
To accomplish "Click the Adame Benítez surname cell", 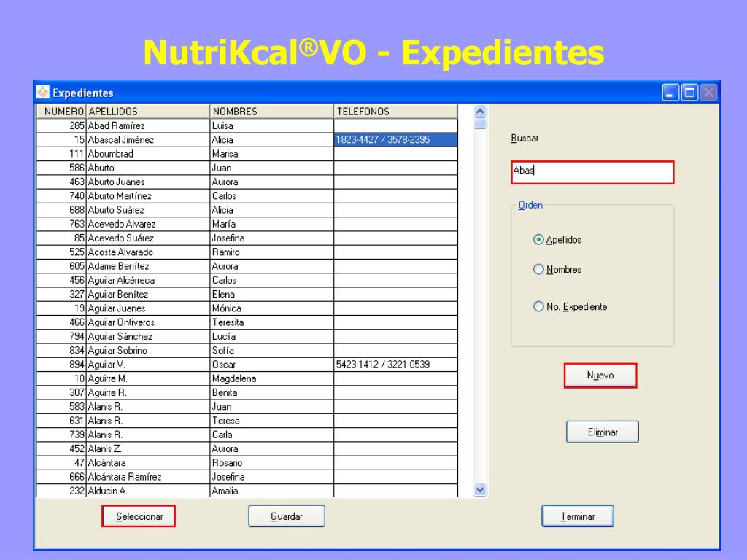I will pos(148,266).
